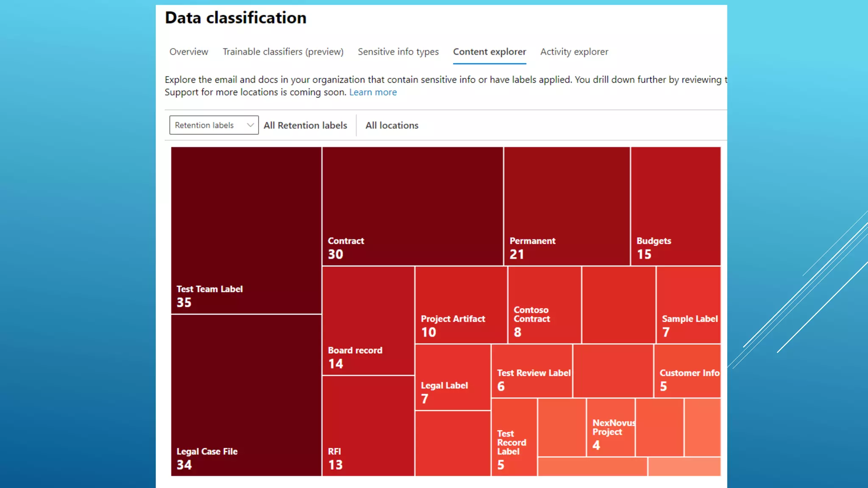Screen dimensions: 868x488
Task: Select the Customer Info tile
Action: tap(687, 371)
